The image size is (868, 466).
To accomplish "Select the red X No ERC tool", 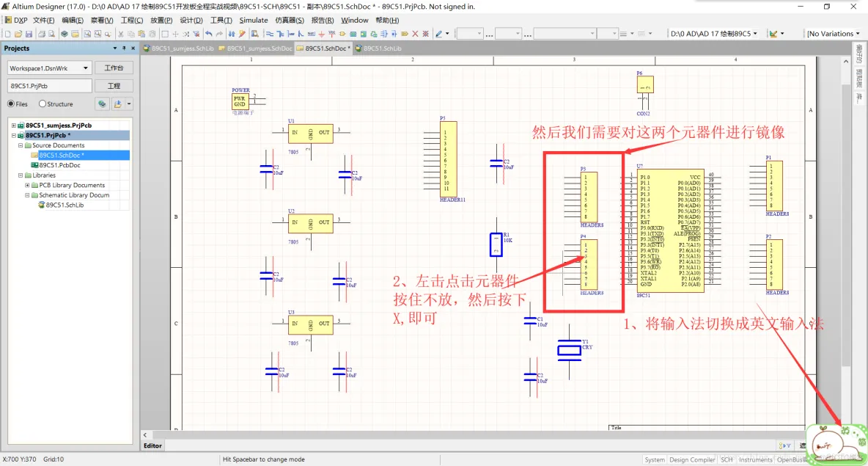I will pyautogui.click(x=415, y=34).
